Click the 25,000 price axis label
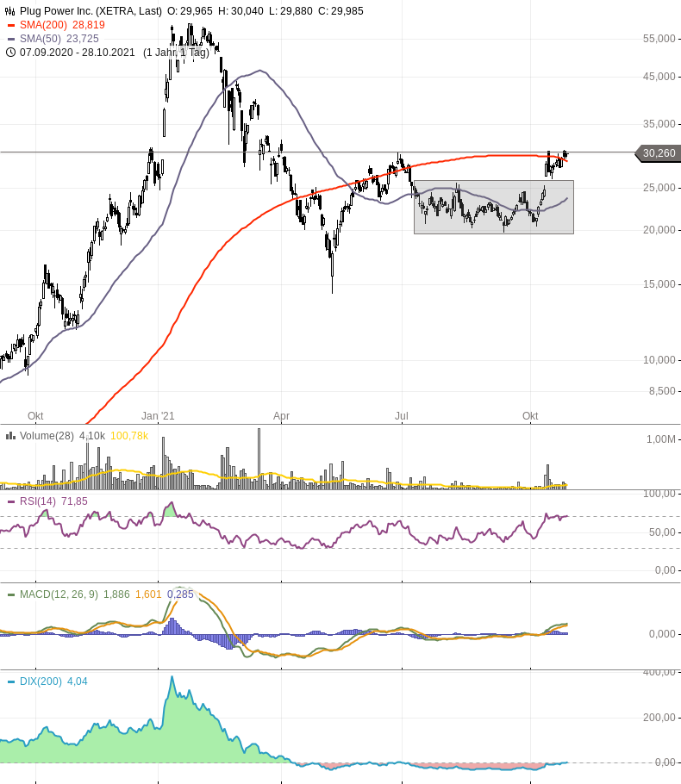 point(659,188)
